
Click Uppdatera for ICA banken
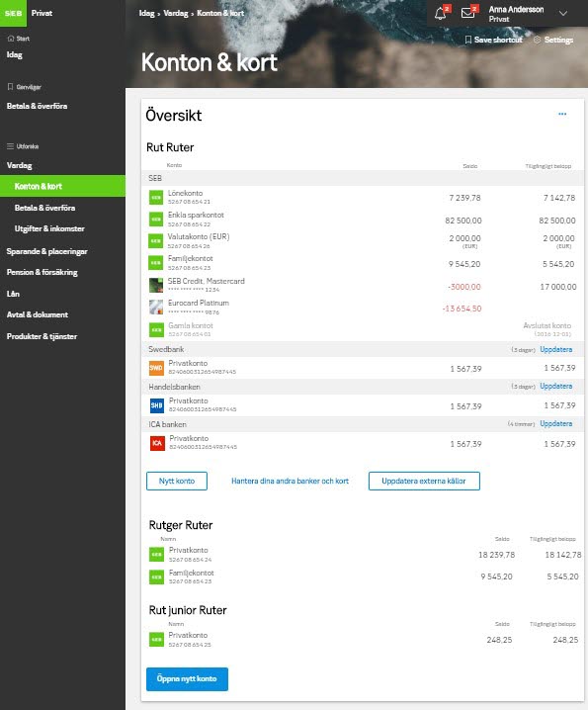pyautogui.click(x=555, y=424)
